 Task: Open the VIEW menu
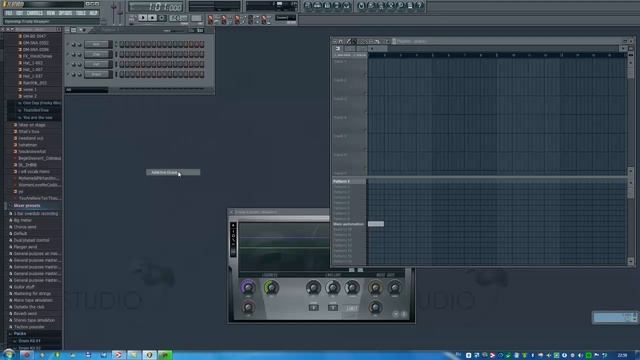[x=51, y=13]
